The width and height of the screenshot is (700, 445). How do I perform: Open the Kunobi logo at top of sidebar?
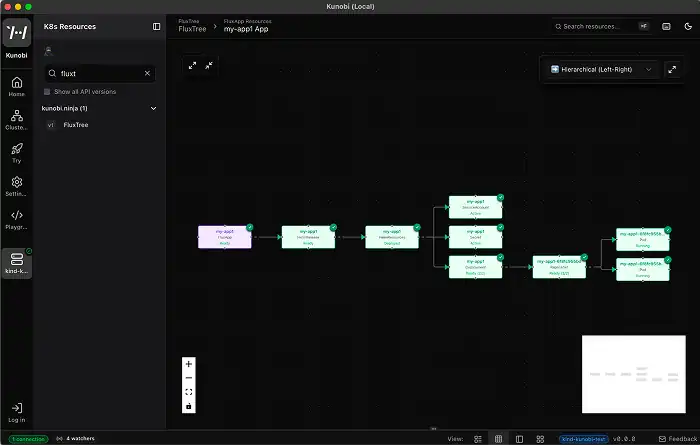point(17,33)
